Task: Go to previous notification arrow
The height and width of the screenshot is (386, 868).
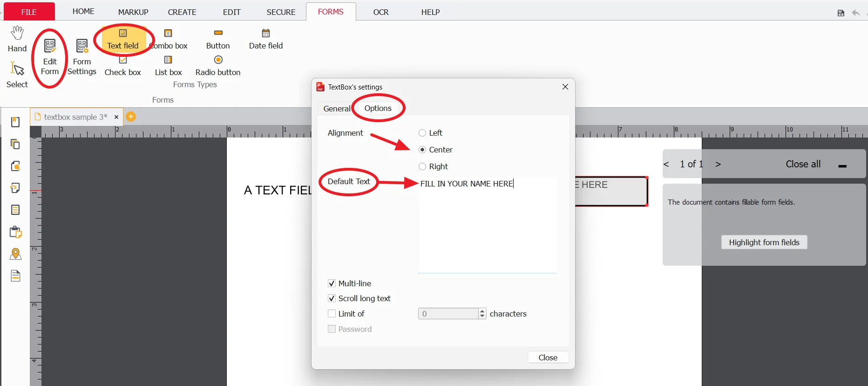Action: point(666,164)
